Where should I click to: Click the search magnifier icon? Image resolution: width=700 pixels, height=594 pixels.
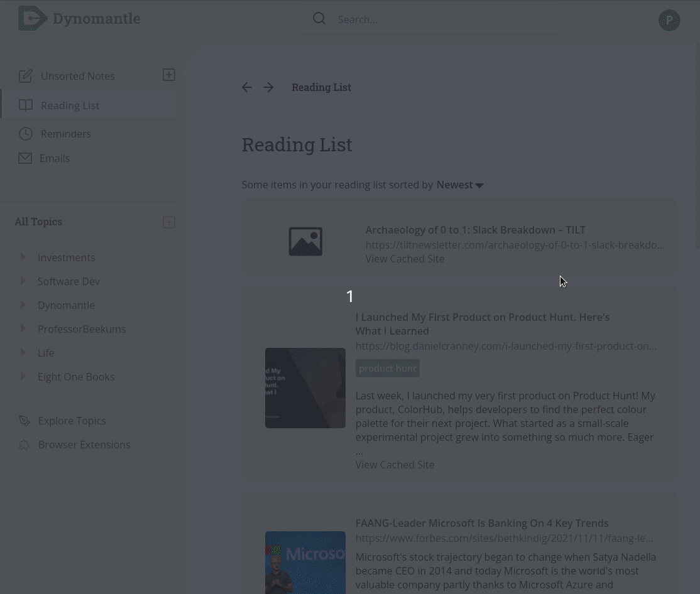(x=319, y=19)
